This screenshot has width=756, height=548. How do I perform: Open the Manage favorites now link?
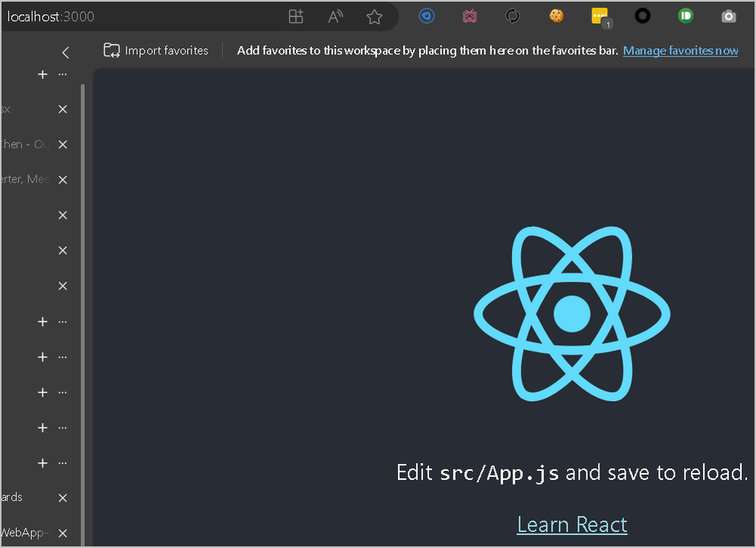680,50
